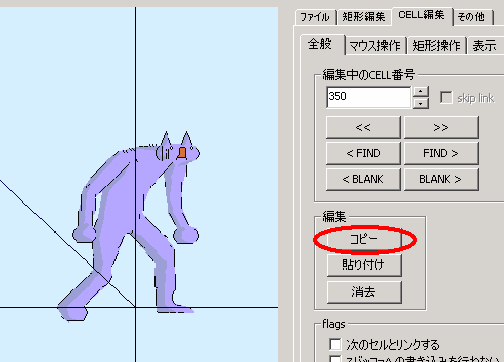Open the 表示 sub-tab
The width and height of the screenshot is (504, 362).
pyautogui.click(x=485, y=46)
